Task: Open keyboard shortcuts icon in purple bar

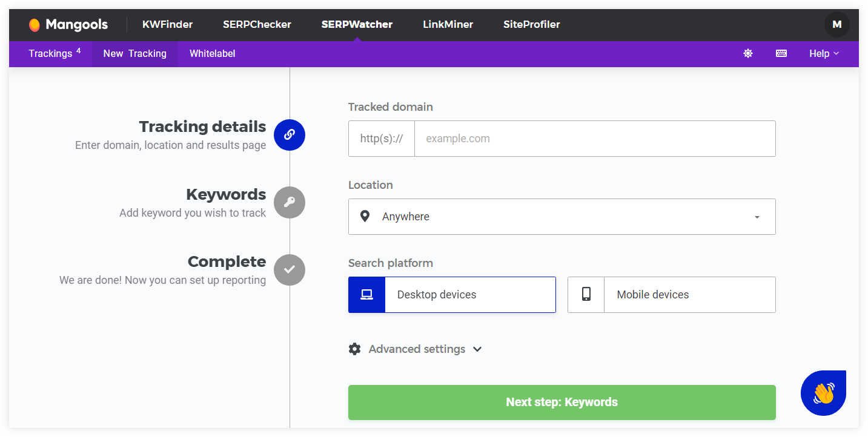Action: click(x=781, y=53)
